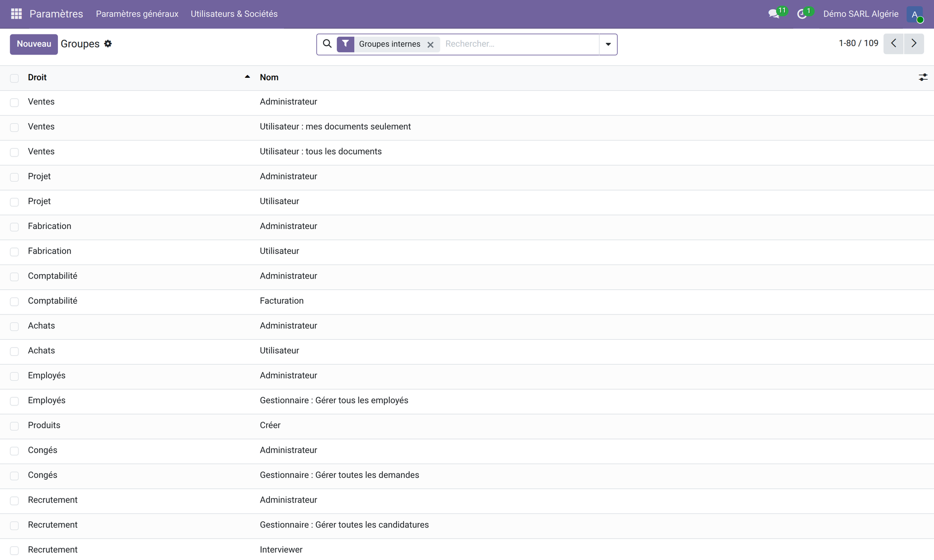The height and width of the screenshot is (560, 934).
Task: Go to previous page of groups
Action: (x=894, y=44)
